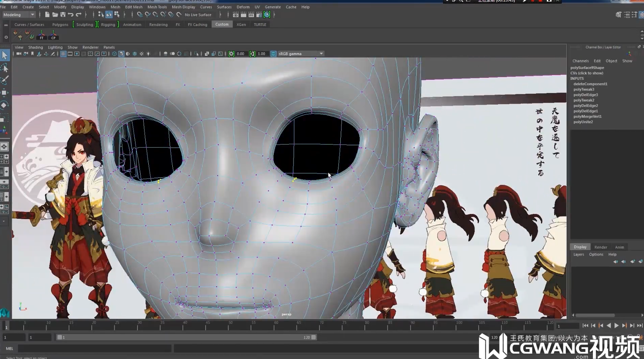This screenshot has width=644, height=359.
Task: Open shelf tab menu icon
Action: pyautogui.click(x=6, y=25)
